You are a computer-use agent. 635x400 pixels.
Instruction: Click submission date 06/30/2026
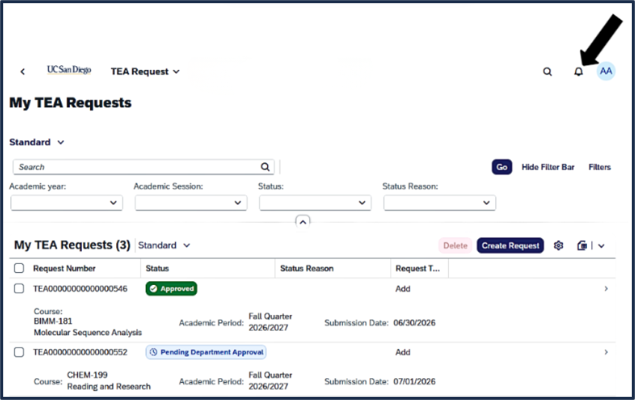tap(414, 323)
